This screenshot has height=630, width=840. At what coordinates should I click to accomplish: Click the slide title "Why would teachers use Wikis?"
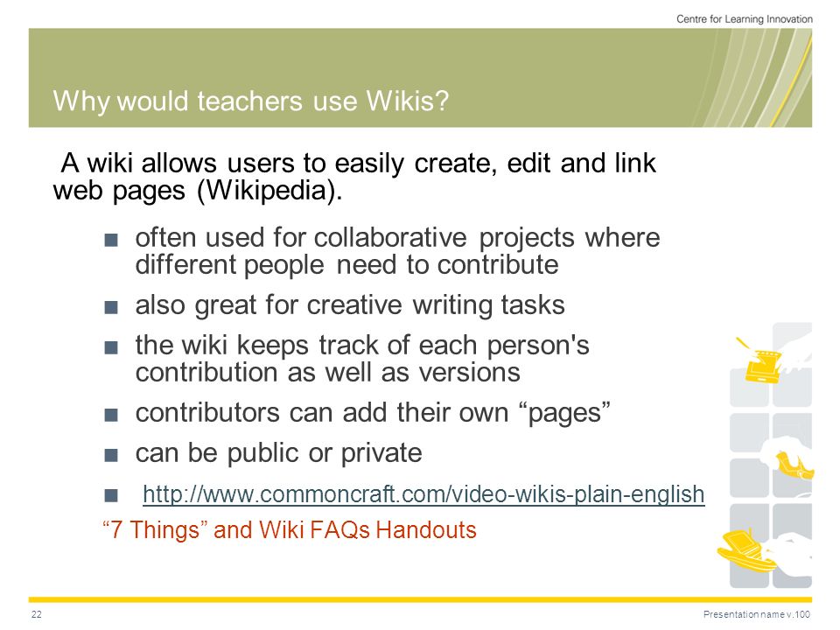tap(251, 101)
